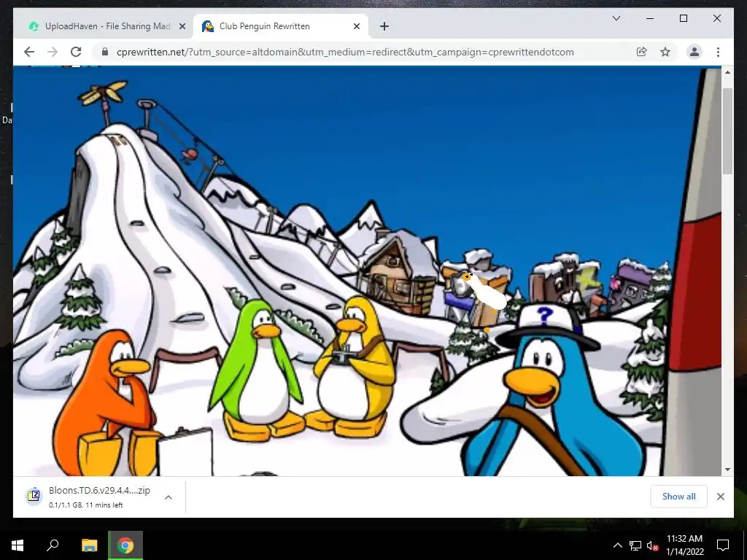Click Show all downloads
Image resolution: width=747 pixels, height=560 pixels.
pyautogui.click(x=678, y=496)
